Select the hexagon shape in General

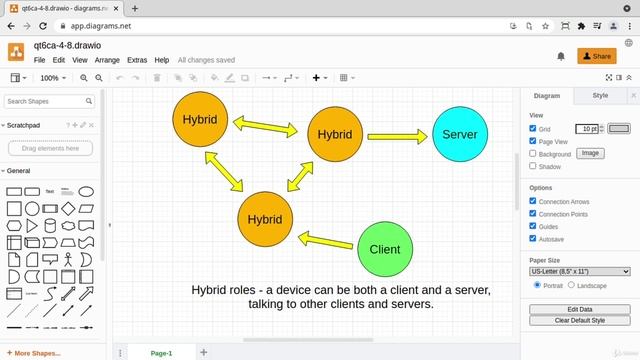pyautogui.click(x=14, y=226)
